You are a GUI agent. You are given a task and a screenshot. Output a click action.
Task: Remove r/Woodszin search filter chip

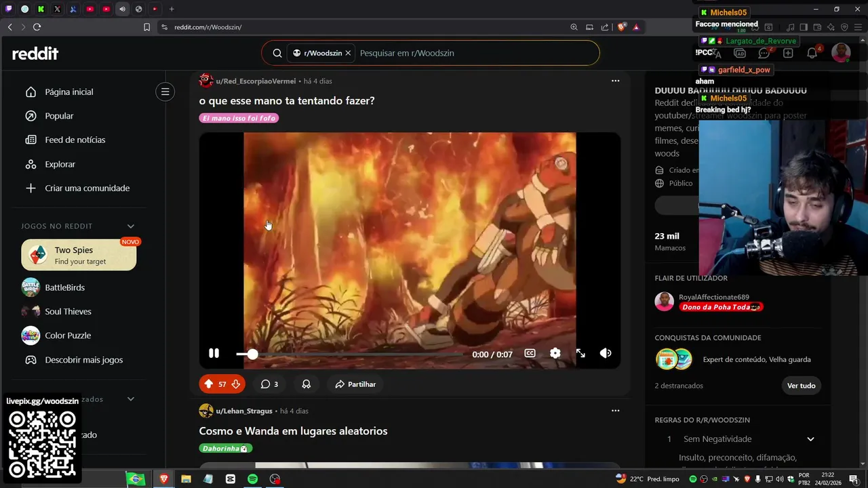pos(348,53)
